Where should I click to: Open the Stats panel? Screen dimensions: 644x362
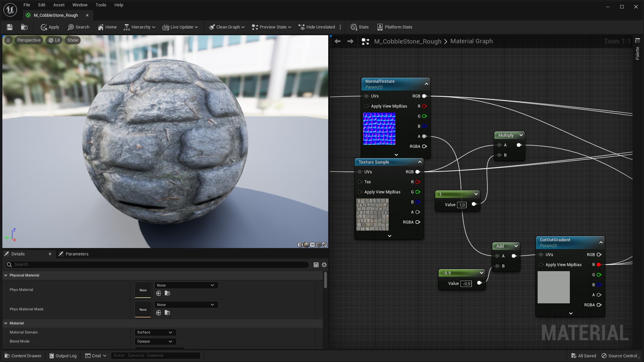(359, 27)
